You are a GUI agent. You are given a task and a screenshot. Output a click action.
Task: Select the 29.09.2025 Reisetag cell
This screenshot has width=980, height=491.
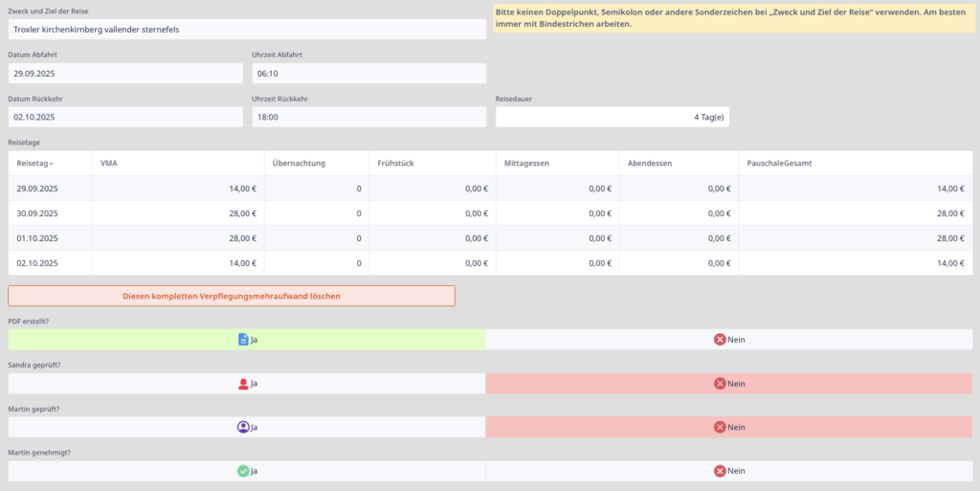click(x=50, y=188)
